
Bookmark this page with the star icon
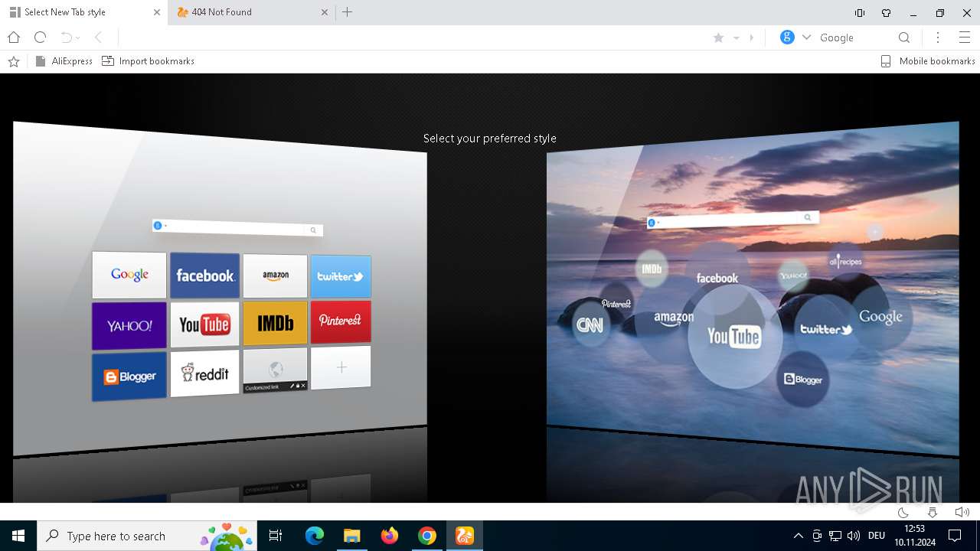[718, 37]
